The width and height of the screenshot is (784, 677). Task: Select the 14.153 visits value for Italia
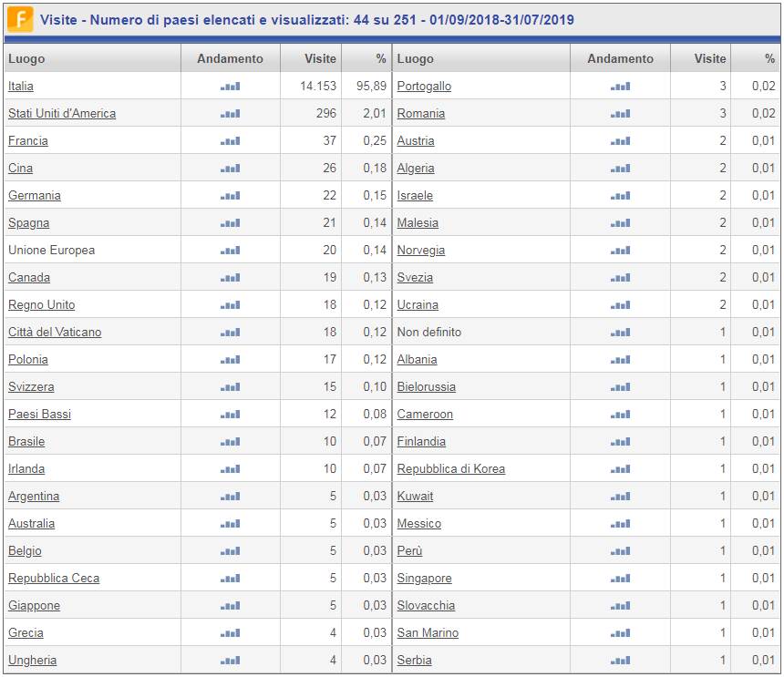point(318,86)
